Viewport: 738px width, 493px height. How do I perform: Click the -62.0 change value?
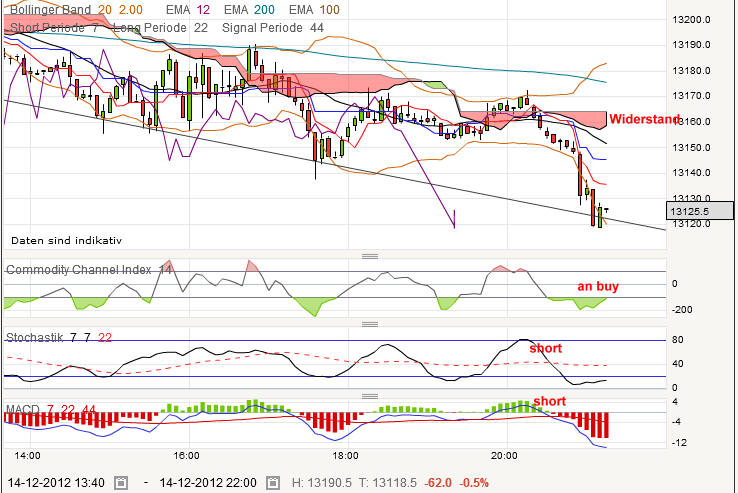pos(438,483)
